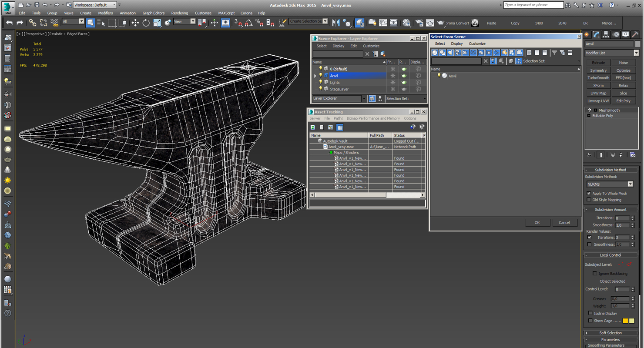Viewport: 644px width, 348px height.
Task: Open Paths menu in Asset Tracking
Action: (x=338, y=118)
